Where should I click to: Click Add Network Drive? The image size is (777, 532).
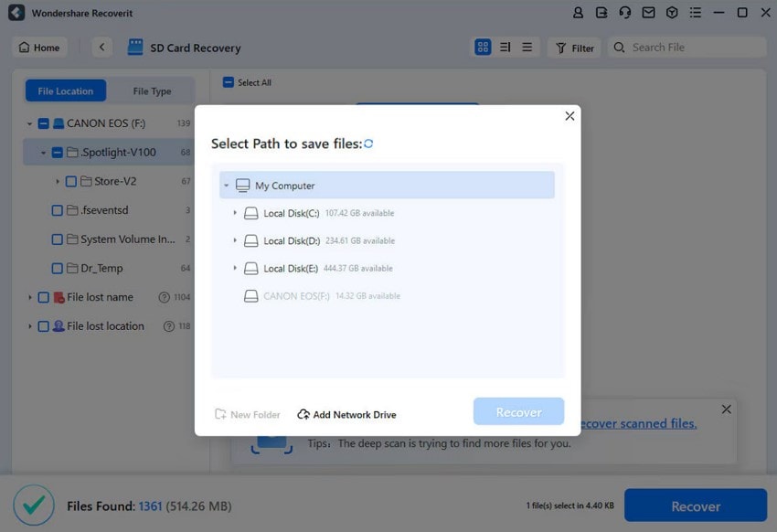click(346, 415)
